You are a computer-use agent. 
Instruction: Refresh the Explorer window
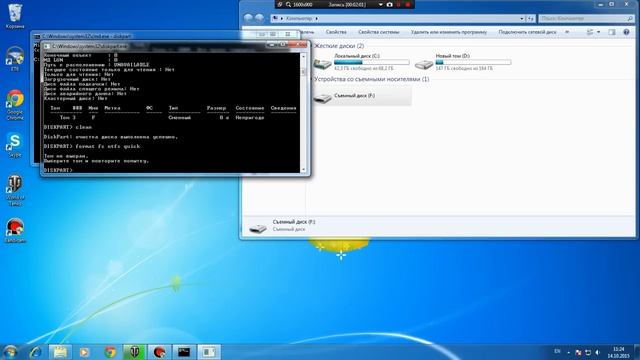531,18
